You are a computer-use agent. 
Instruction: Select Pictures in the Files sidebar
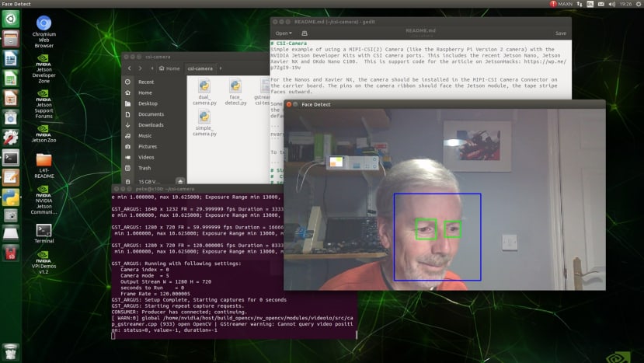click(x=155, y=146)
